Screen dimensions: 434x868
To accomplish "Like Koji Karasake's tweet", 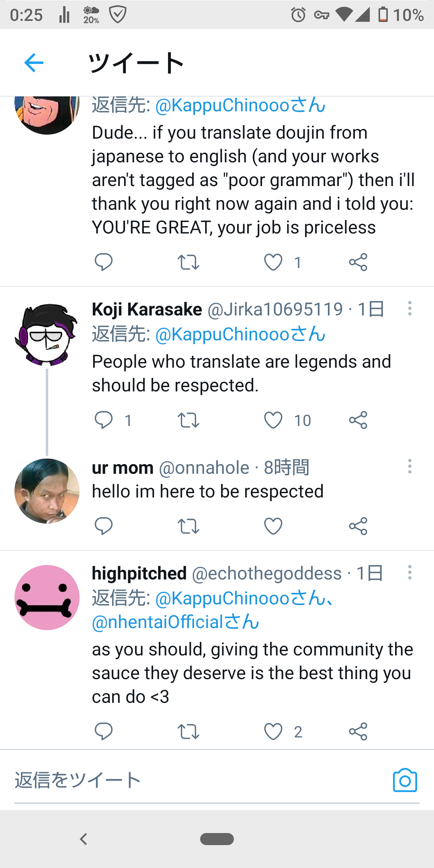I will 273,420.
